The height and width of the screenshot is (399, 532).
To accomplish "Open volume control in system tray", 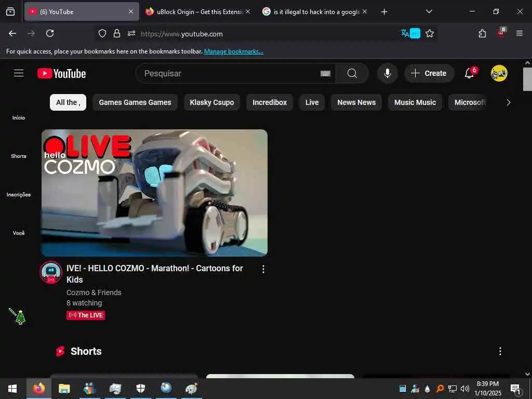I will pyautogui.click(x=465, y=389).
